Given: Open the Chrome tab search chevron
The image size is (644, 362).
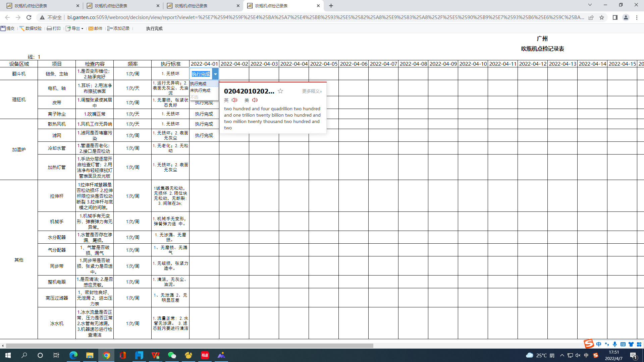Looking at the screenshot, I should 590,5.
